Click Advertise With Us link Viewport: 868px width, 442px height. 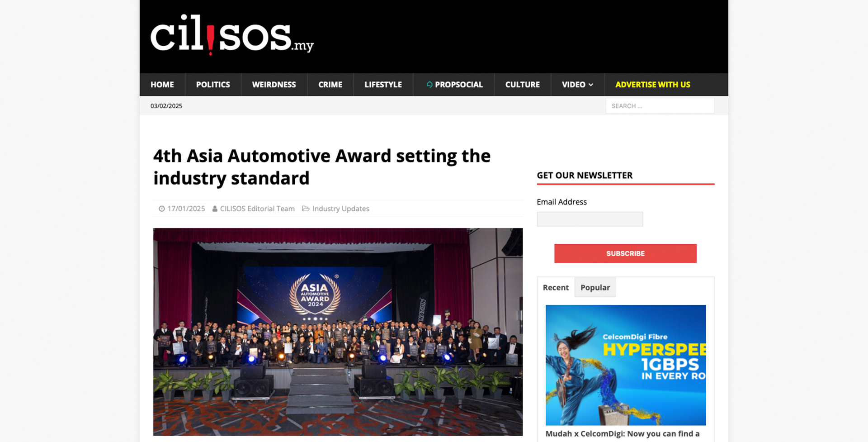click(652, 85)
